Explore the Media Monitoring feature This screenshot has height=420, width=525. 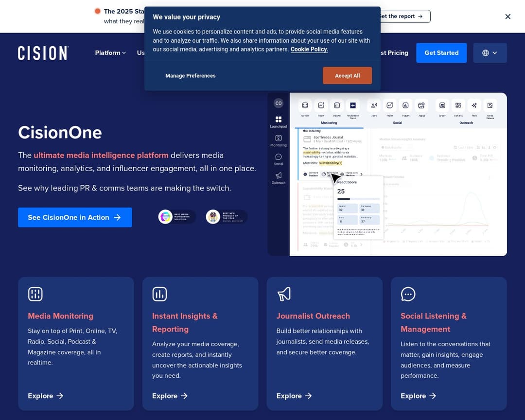pos(46,396)
